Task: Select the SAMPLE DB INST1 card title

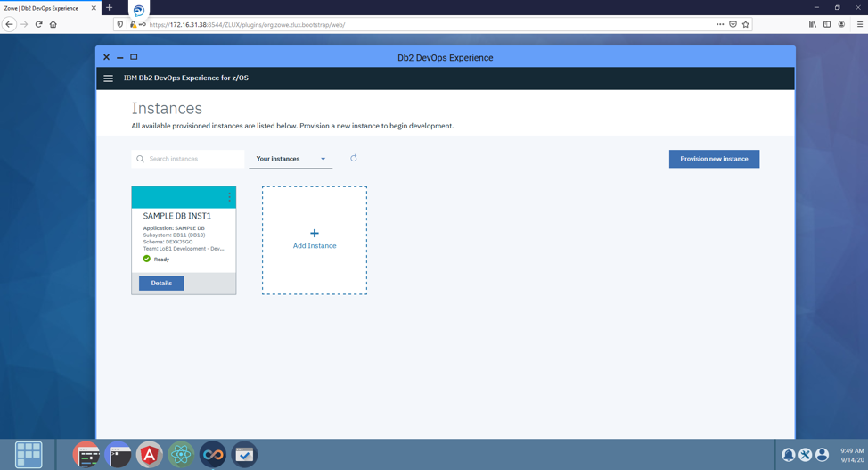Action: click(x=177, y=216)
